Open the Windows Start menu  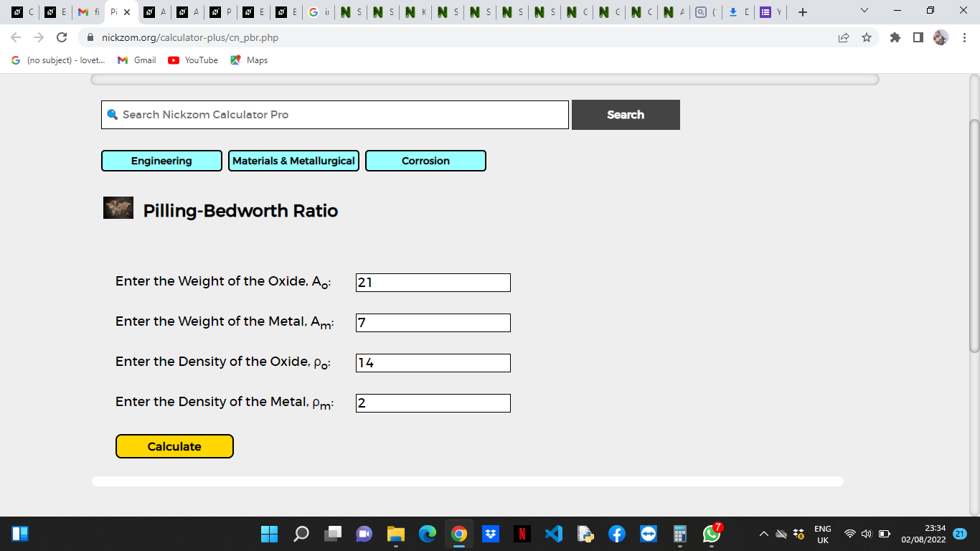click(269, 534)
